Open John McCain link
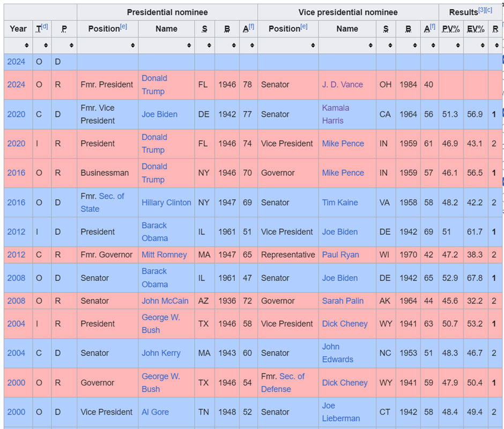Screen dimensions: 504x429 165,301
